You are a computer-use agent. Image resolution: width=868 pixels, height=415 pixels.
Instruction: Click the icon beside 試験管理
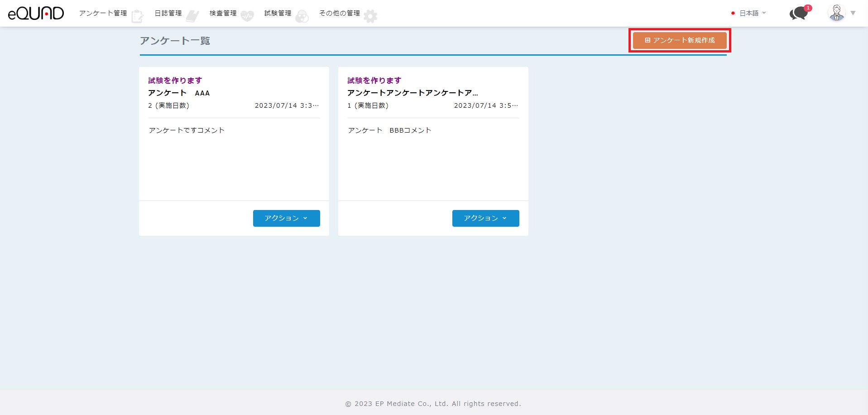pos(302,17)
